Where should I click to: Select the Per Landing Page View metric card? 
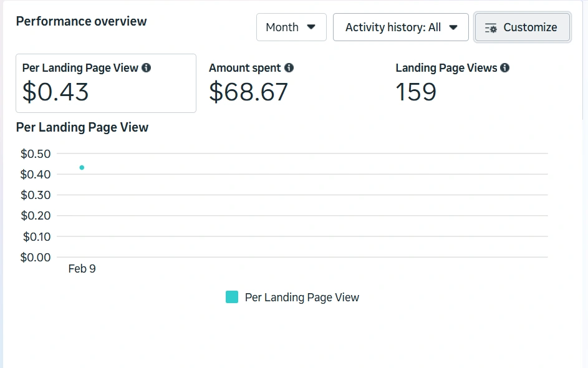(x=106, y=83)
